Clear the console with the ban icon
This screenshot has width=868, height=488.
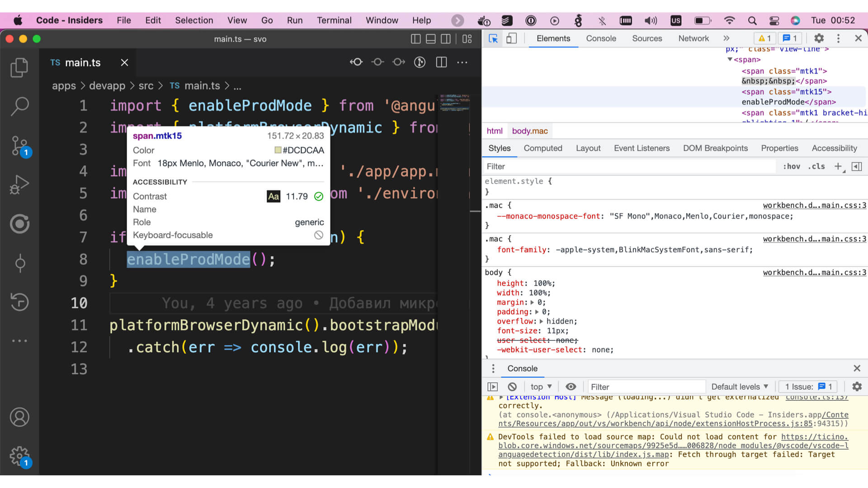tap(512, 387)
